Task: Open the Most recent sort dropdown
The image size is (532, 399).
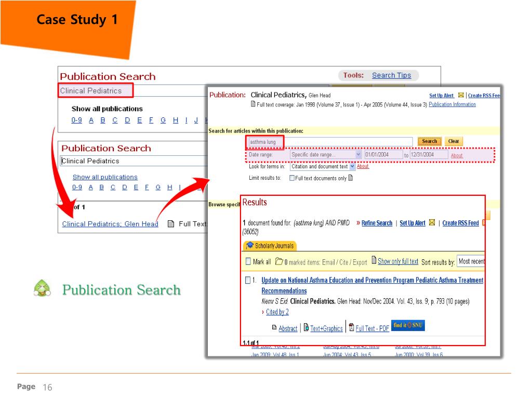Action: coord(471,261)
